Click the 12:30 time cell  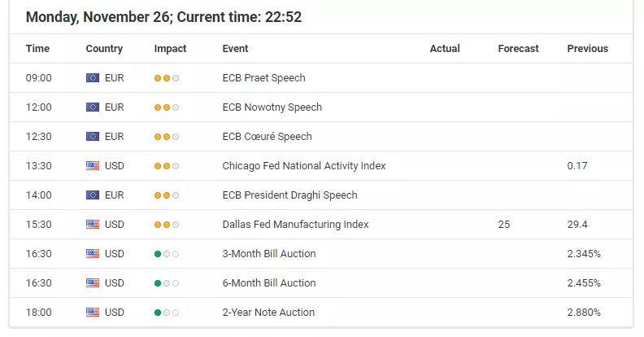[38, 137]
